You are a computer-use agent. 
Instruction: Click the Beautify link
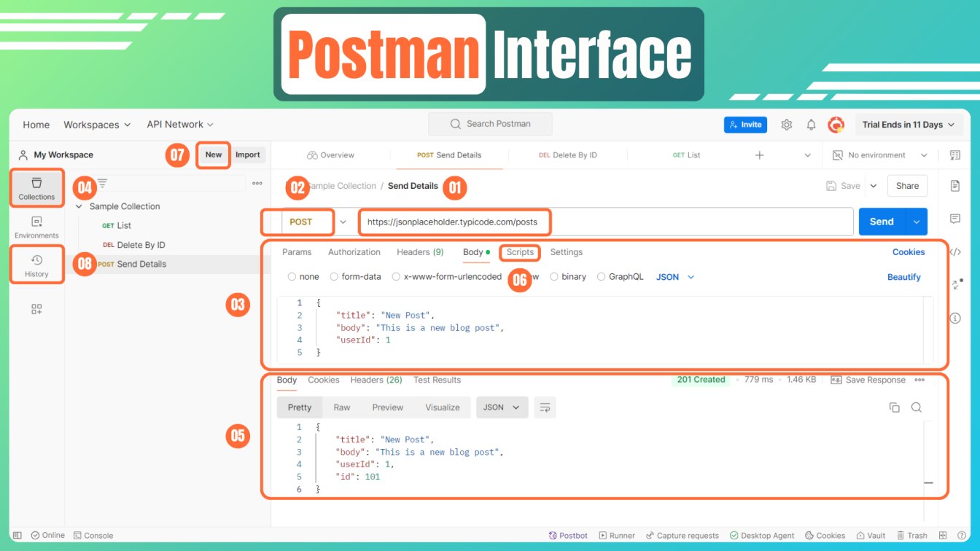pos(904,277)
